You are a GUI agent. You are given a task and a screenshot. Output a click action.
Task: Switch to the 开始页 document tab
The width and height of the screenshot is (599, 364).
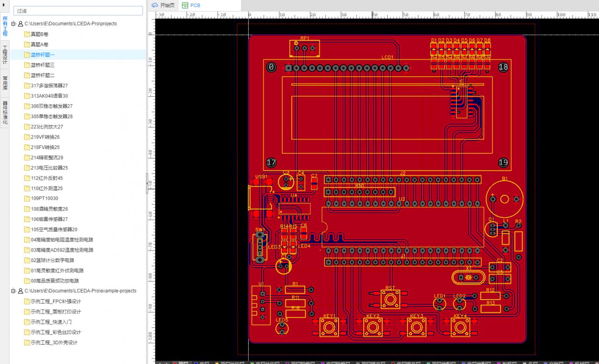(163, 5)
